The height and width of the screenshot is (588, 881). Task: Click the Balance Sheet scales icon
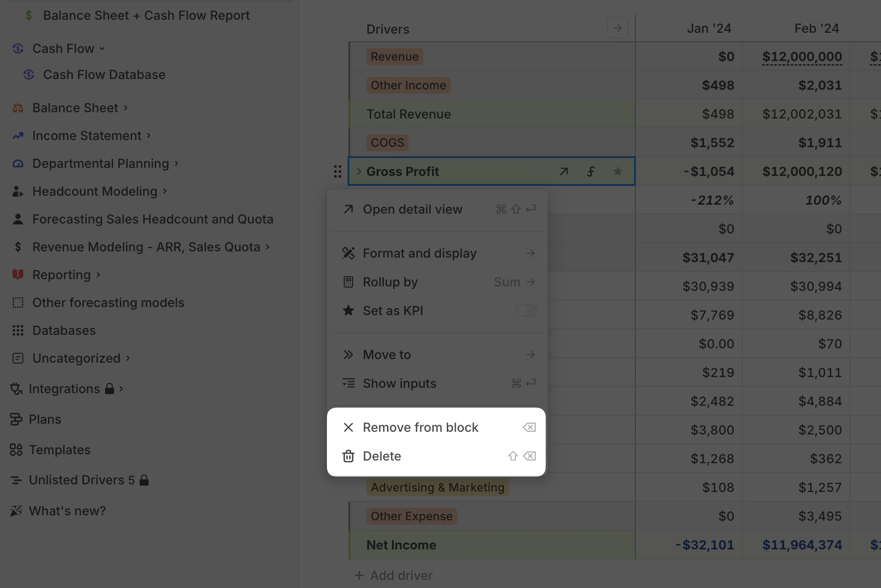pyautogui.click(x=17, y=108)
